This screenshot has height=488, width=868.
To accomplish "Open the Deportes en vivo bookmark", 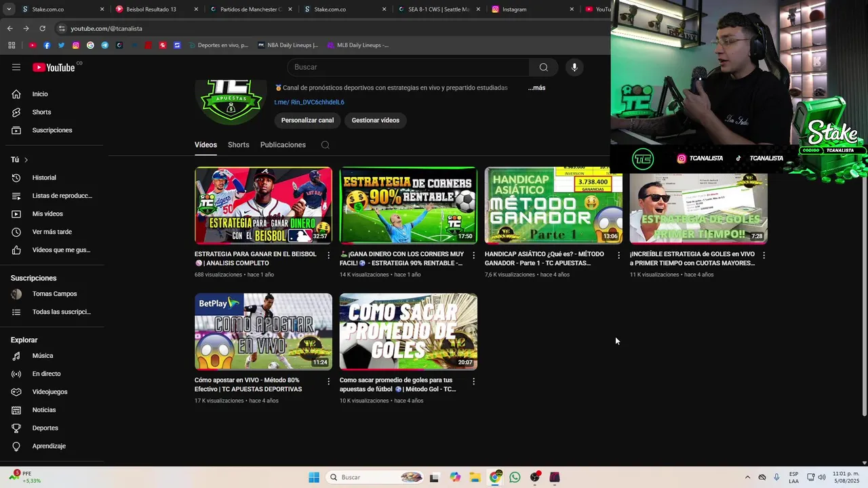I will (x=218, y=45).
